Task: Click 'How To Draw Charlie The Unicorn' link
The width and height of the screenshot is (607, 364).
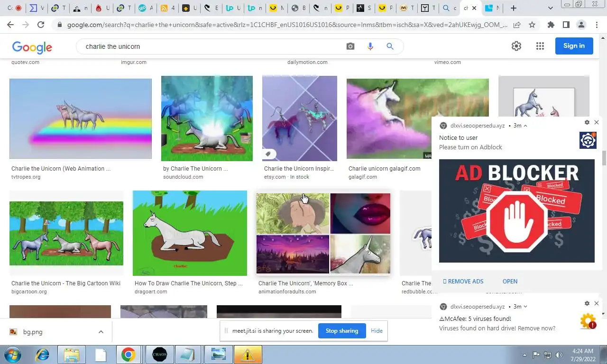Action: pos(188,283)
